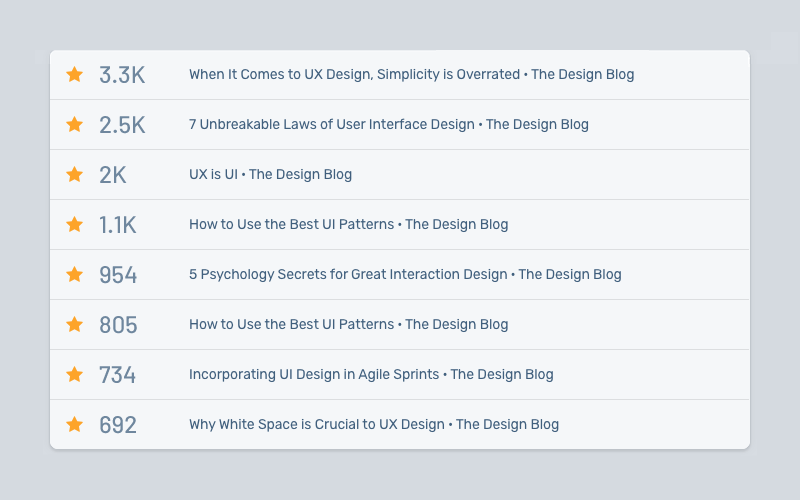Select the star next to 692
The height and width of the screenshot is (500, 800).
(x=74, y=424)
